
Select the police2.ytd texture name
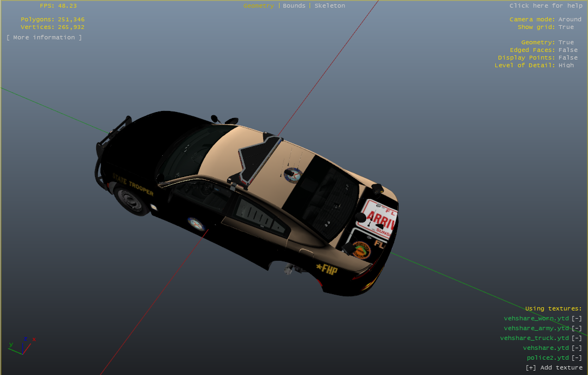click(x=548, y=358)
